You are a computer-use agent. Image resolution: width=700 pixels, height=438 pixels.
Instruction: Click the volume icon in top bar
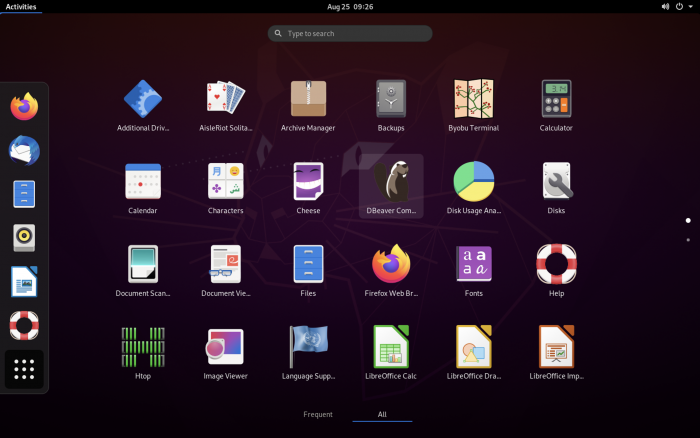[665, 7]
